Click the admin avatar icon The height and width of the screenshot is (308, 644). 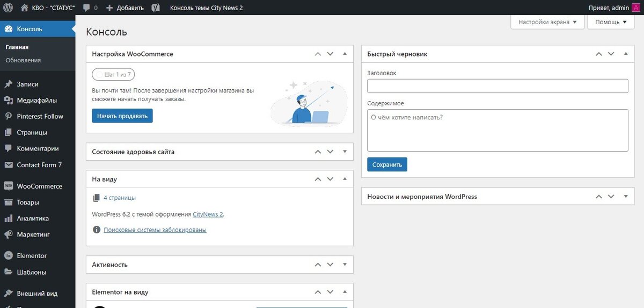[635, 8]
